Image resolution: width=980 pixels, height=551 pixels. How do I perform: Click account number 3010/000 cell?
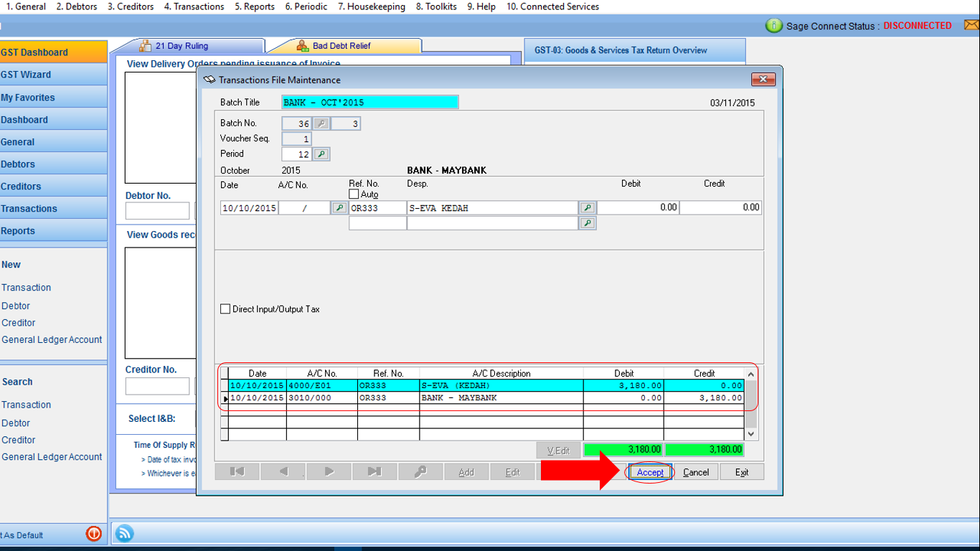click(321, 397)
